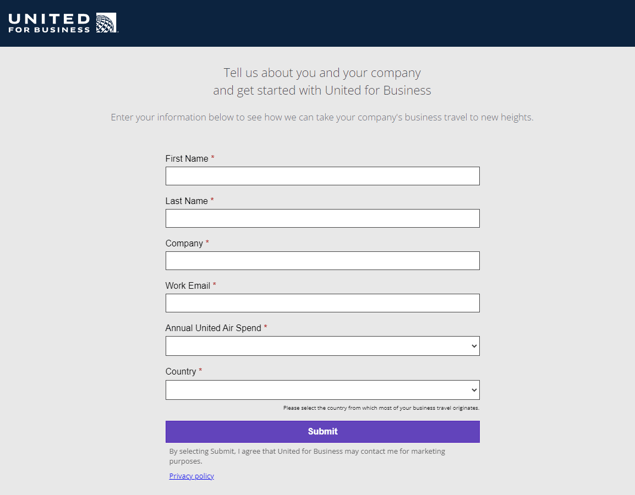Viewport: 635px width, 495px height.
Task: Focus the Last Name text box
Action: coord(322,218)
